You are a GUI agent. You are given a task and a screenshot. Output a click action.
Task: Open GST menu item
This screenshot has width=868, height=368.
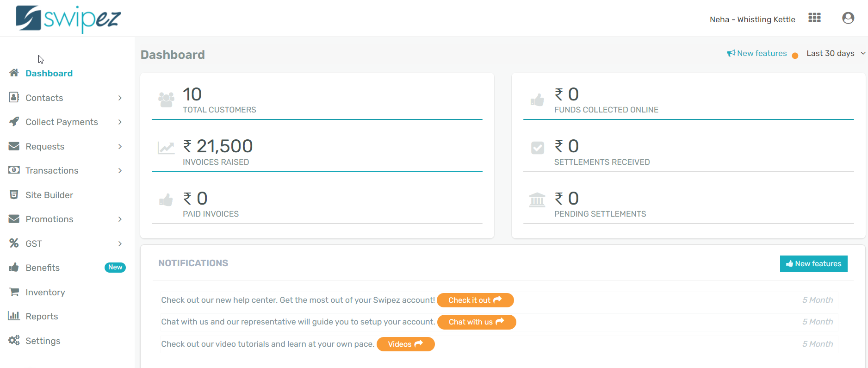pyautogui.click(x=34, y=243)
